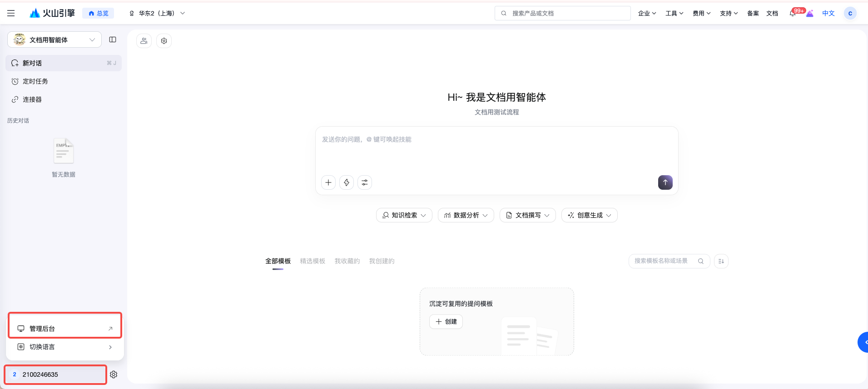Click the 总览 overview button

point(98,14)
